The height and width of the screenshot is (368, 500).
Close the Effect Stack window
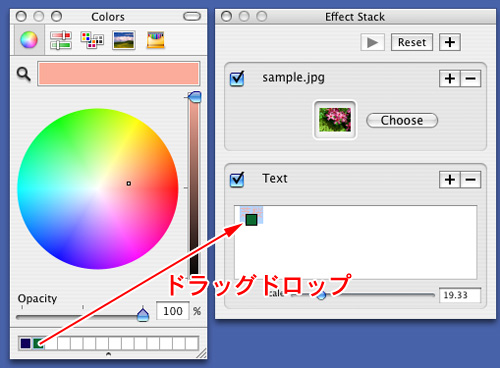pos(226,16)
